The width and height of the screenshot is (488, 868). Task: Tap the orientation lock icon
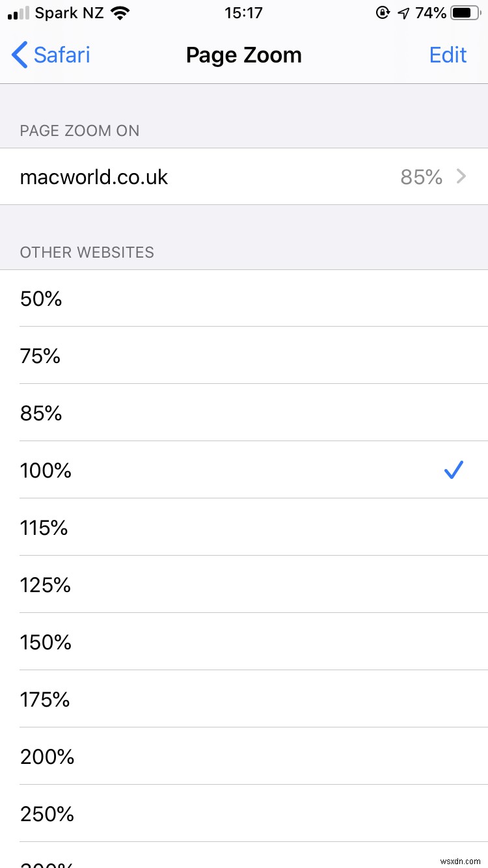click(x=383, y=12)
